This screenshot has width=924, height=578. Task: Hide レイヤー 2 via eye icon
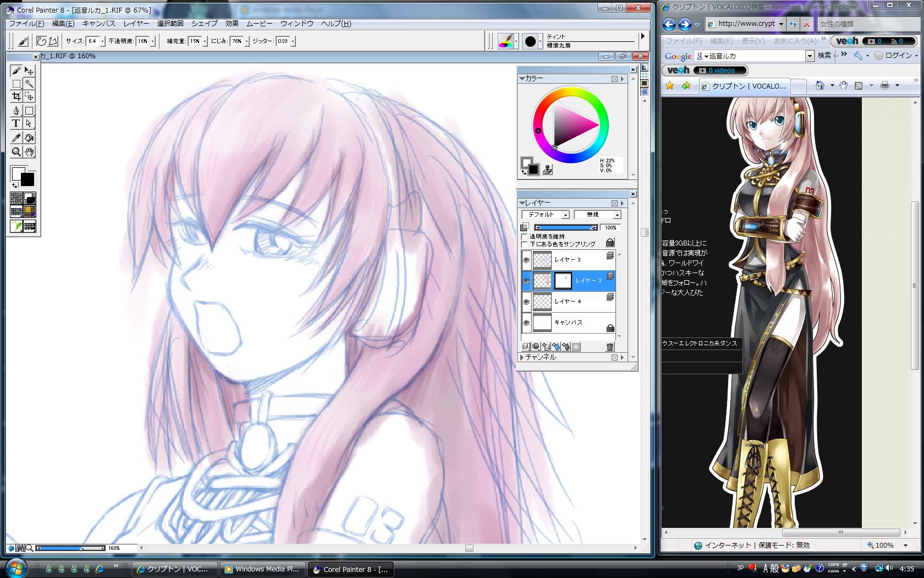point(527,260)
